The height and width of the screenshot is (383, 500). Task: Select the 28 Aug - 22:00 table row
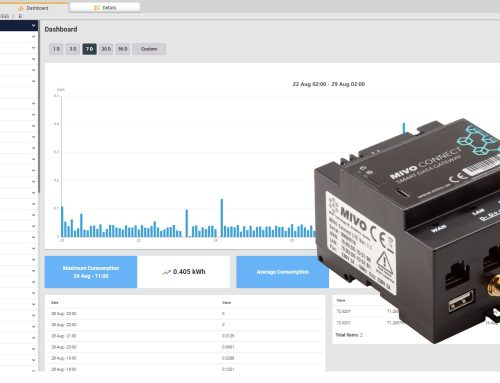(x=185, y=325)
